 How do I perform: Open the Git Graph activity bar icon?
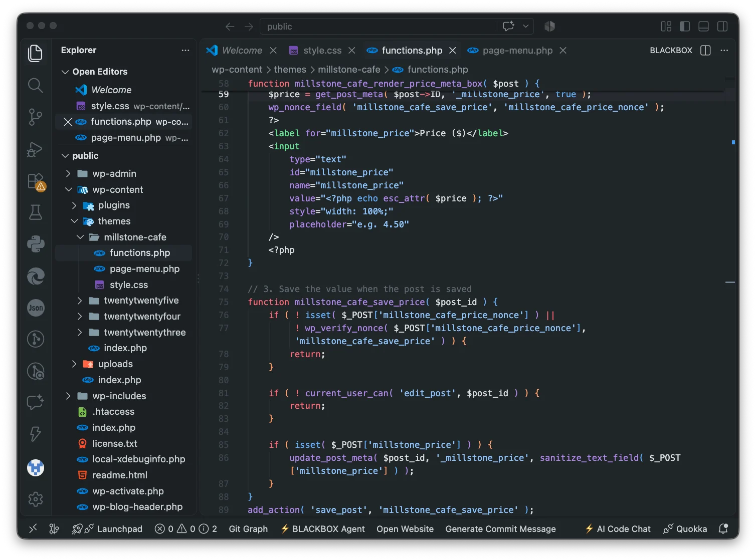pyautogui.click(x=36, y=339)
